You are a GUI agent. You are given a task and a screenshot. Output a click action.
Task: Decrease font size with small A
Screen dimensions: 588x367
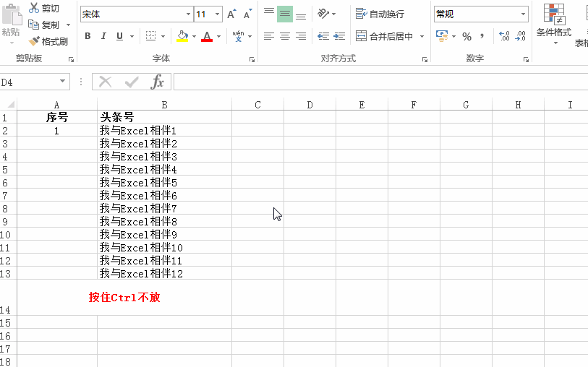[x=247, y=14]
